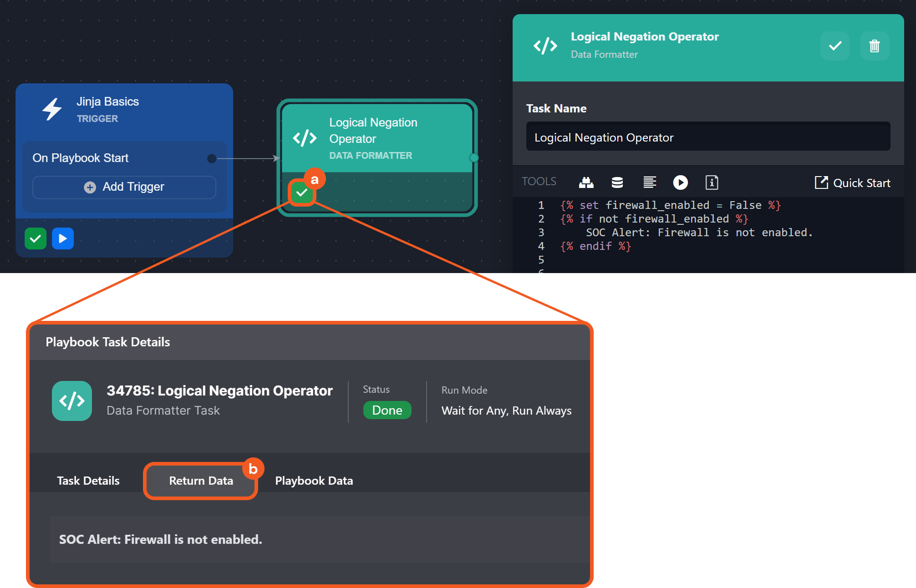
Task: Open the Task Details tab
Action: [88, 481]
